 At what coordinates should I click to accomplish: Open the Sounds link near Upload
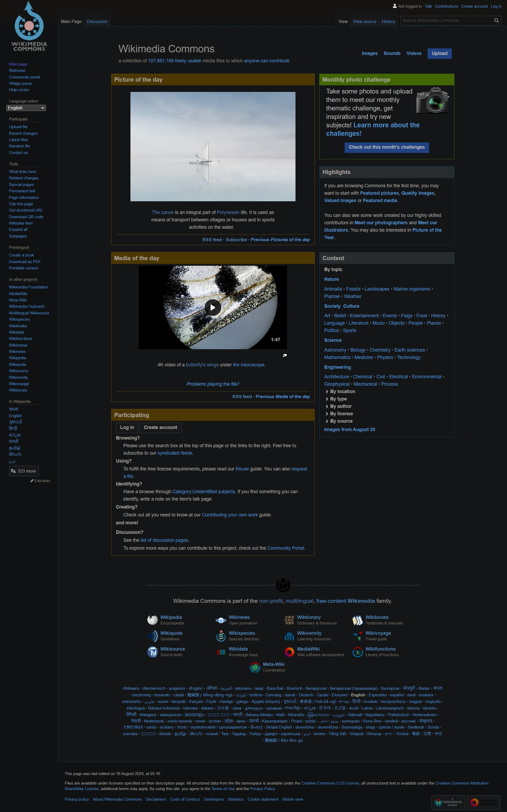(x=392, y=53)
